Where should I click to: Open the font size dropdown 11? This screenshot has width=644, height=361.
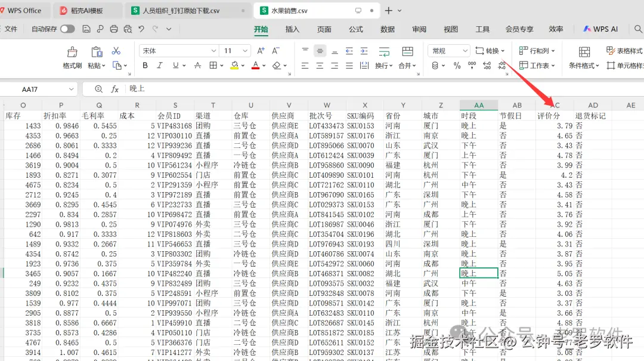pos(245,51)
